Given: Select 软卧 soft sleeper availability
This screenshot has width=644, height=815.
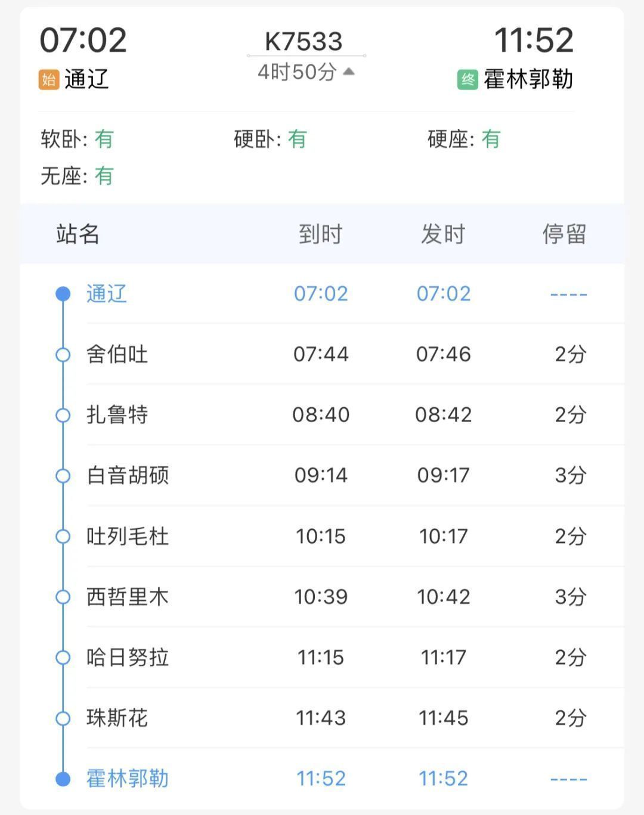Looking at the screenshot, I should (x=77, y=140).
